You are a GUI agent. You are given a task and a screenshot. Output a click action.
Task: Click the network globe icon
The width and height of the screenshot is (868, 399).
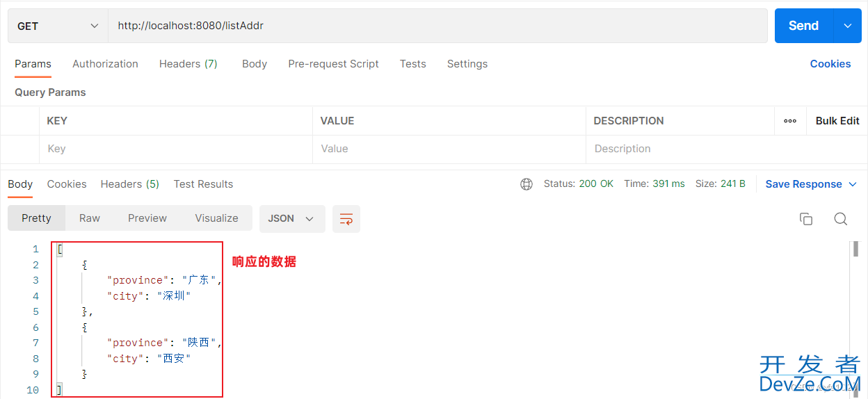[x=527, y=184]
